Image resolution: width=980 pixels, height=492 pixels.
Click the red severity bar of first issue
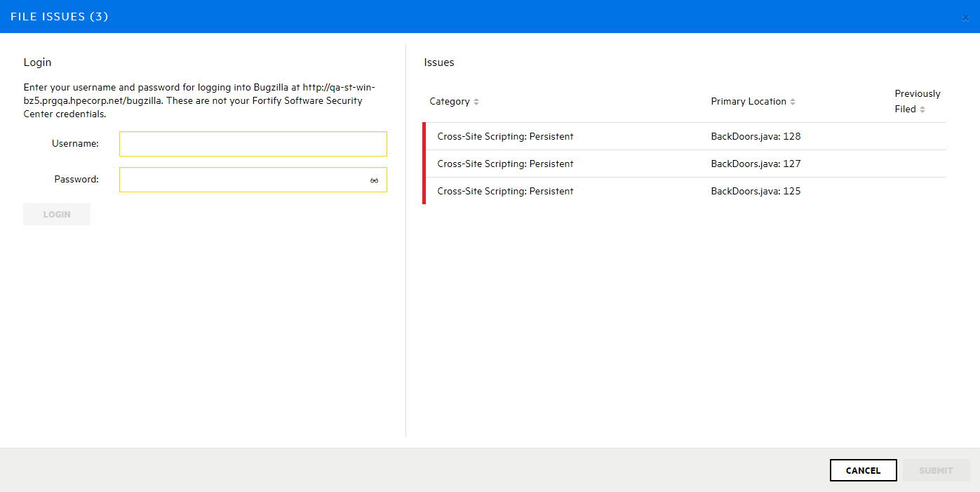tap(424, 137)
